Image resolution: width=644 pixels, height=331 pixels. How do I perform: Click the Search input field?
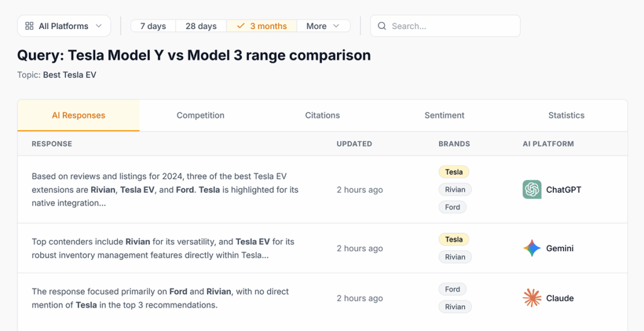(x=445, y=26)
